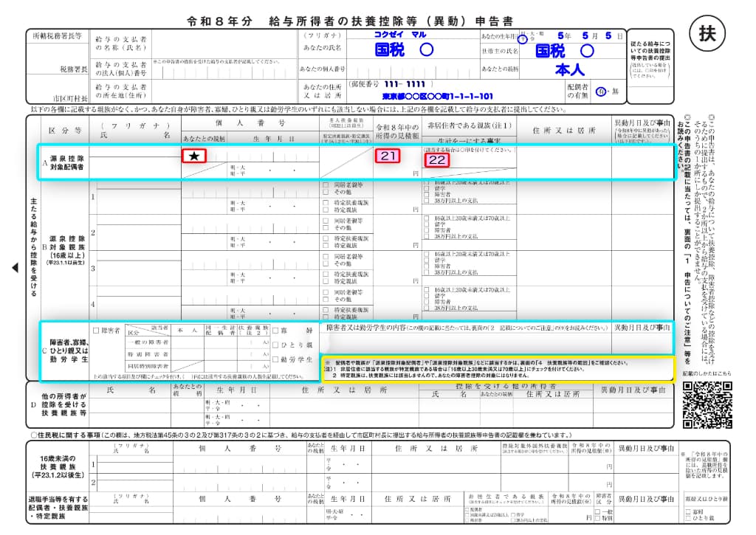756x535 pixels.
Task: Check the 寡婦 checkbox
Action: [x=275, y=331]
